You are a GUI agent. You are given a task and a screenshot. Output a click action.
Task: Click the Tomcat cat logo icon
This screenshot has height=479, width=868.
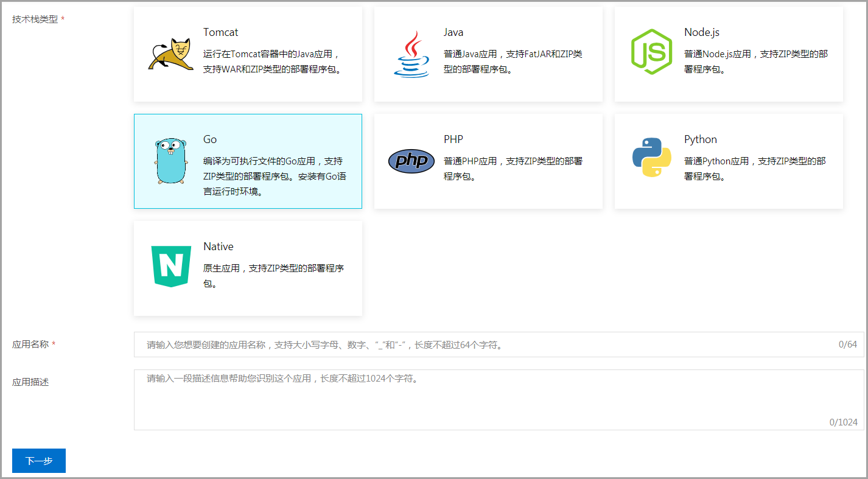point(170,55)
